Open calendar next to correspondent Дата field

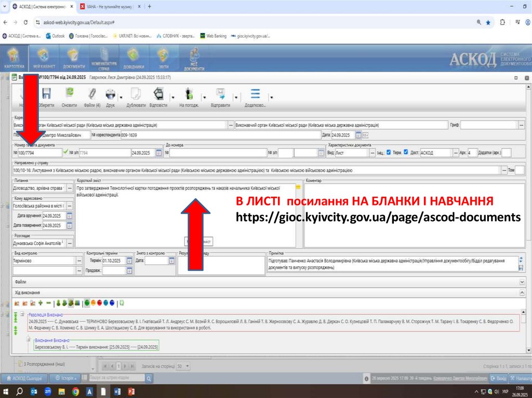[x=358, y=135]
